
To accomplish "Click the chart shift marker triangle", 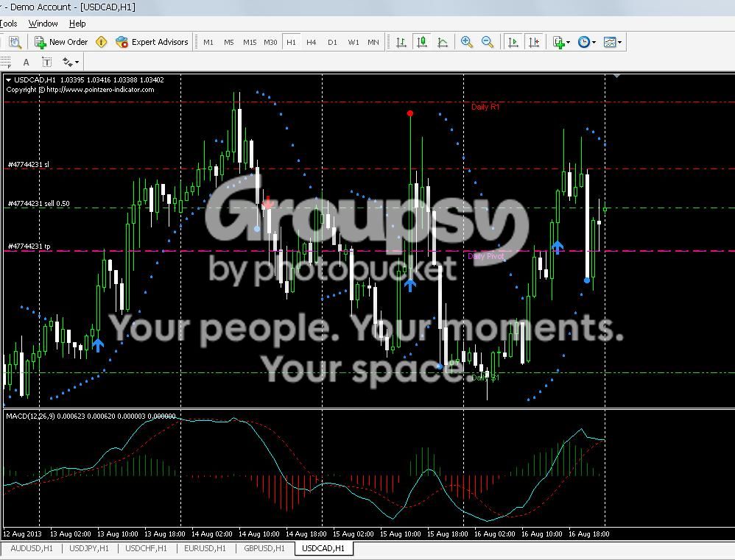I will point(617,75).
